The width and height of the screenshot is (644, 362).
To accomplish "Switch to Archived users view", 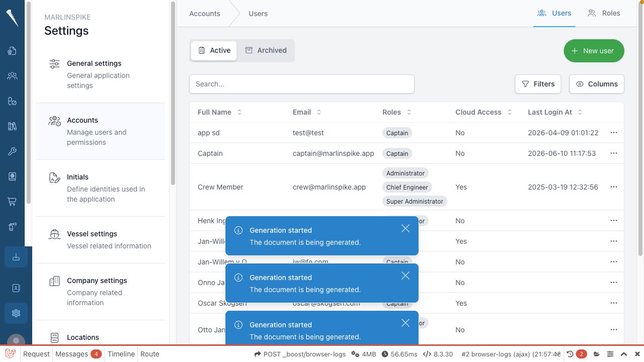I will point(266,50).
